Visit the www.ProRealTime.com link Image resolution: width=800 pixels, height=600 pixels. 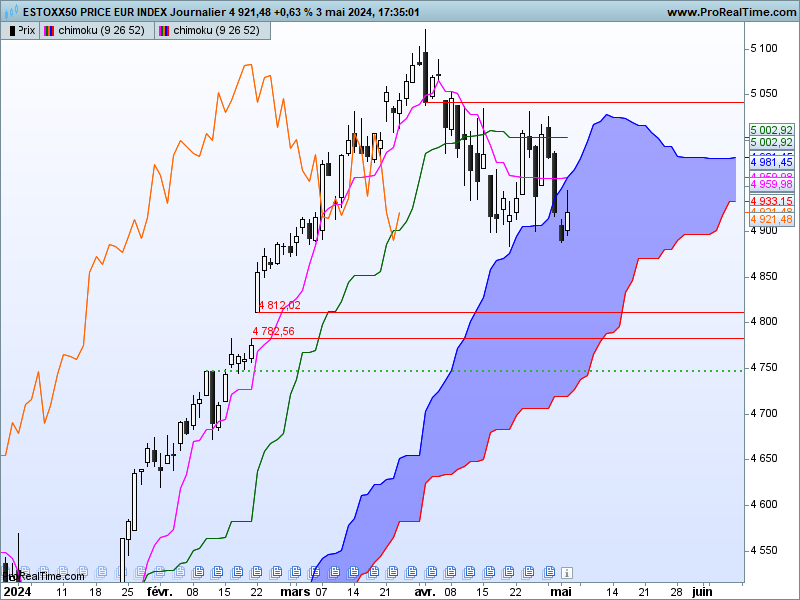click(732, 12)
